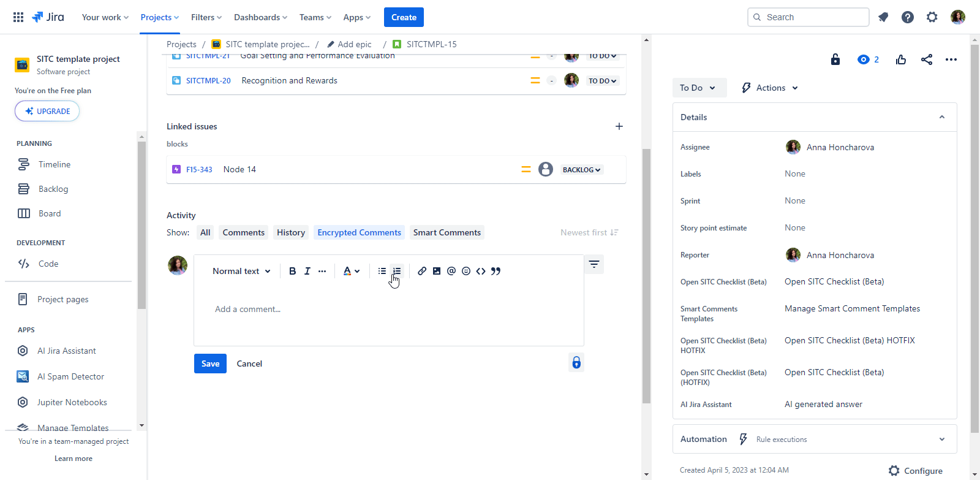Image resolution: width=980 pixels, height=480 pixels.
Task: Open the BACKLOG status dropdown for F15-343
Action: click(582, 170)
